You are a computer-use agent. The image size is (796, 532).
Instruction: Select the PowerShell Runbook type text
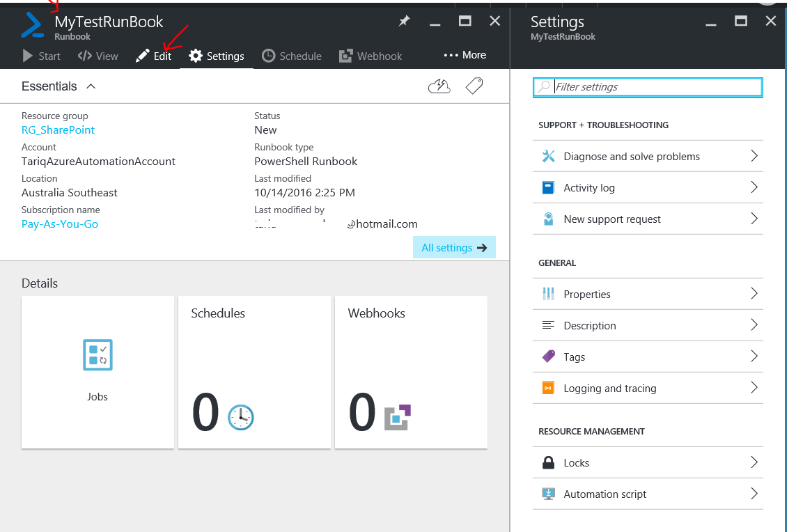pos(306,162)
